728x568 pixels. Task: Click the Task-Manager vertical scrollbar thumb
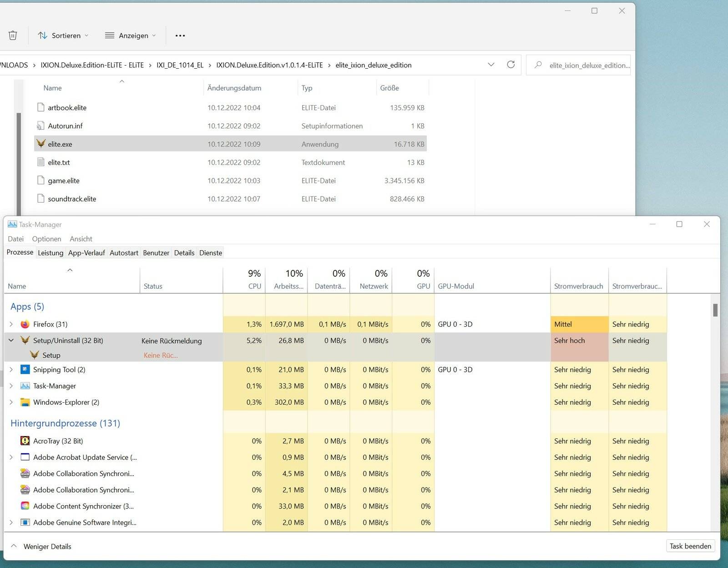(715, 310)
